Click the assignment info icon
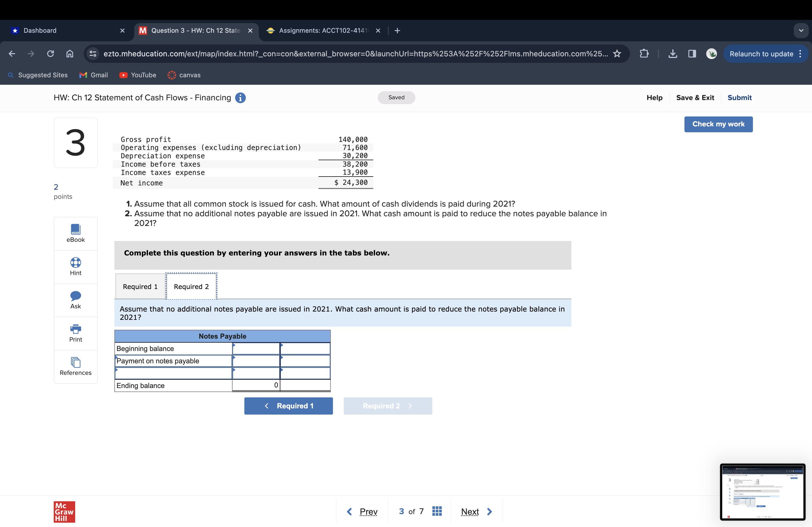Viewport: 812px width, 527px height. coord(241,98)
